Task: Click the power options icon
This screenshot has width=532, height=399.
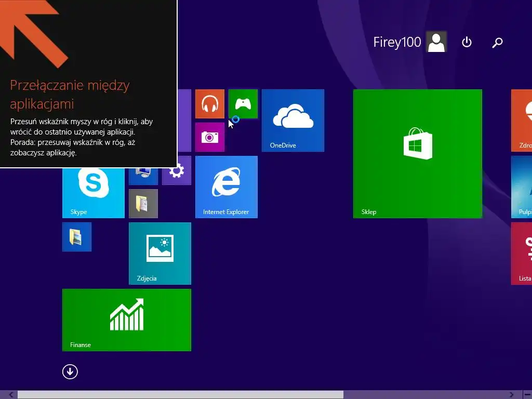Action: pyautogui.click(x=467, y=42)
